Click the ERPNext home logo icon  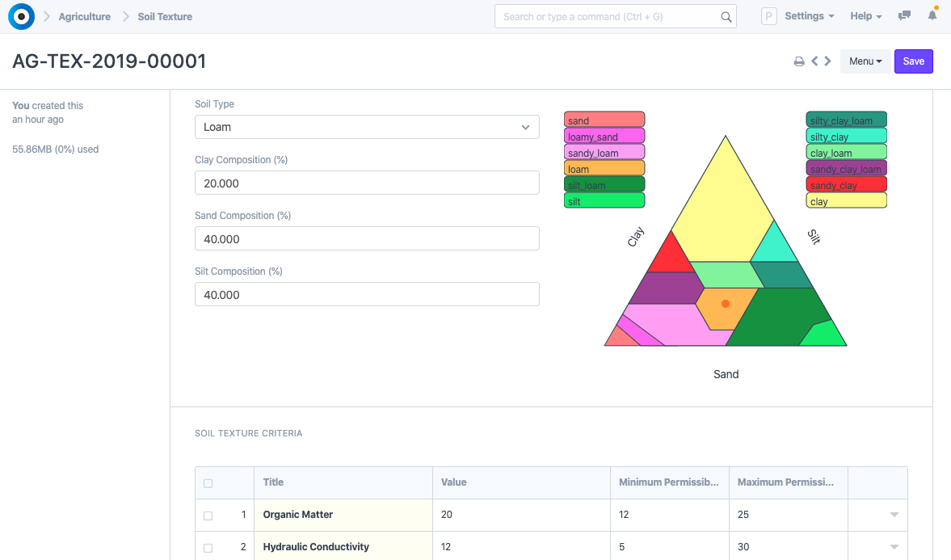click(x=21, y=16)
